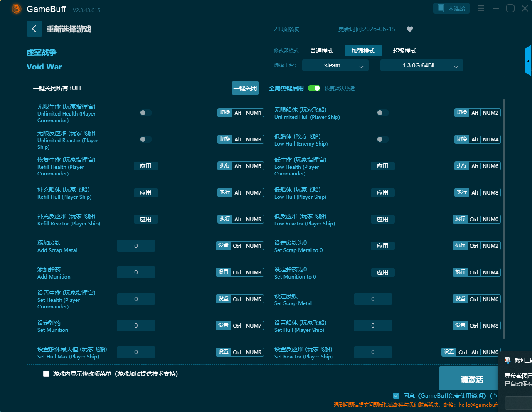Apply Set Scrap Metal to 0

coord(383,246)
